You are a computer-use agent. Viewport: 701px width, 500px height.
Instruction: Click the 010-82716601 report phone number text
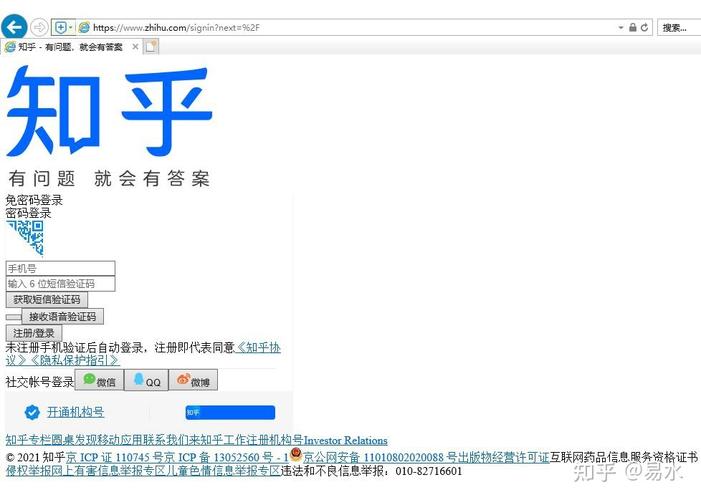(x=429, y=471)
